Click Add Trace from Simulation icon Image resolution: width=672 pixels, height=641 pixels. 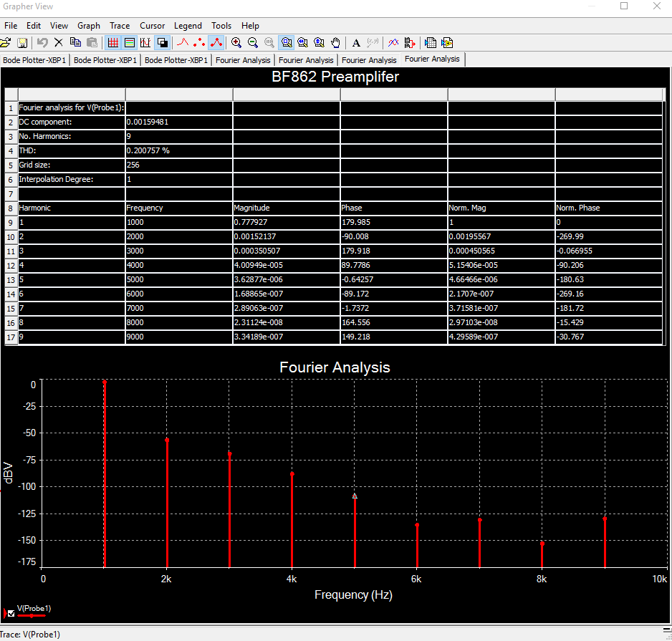[410, 42]
